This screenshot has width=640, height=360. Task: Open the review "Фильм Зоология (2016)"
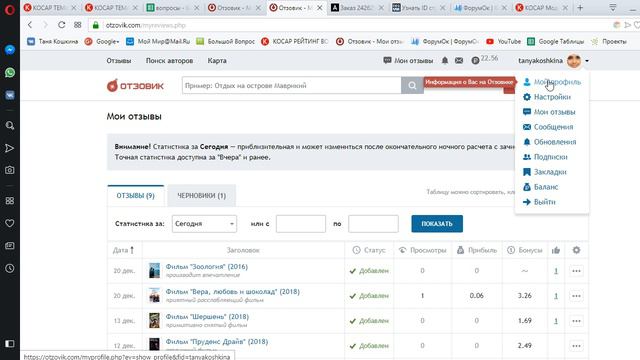tap(207, 267)
